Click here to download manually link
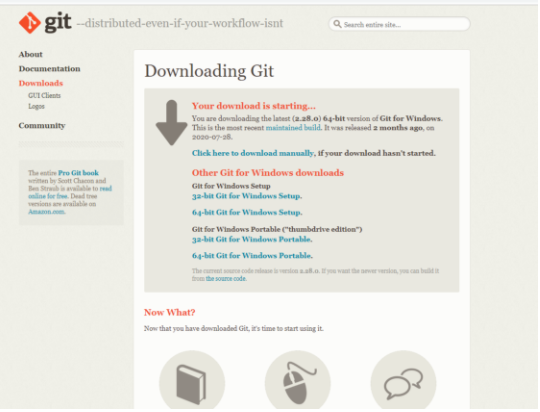 pyautogui.click(x=253, y=153)
